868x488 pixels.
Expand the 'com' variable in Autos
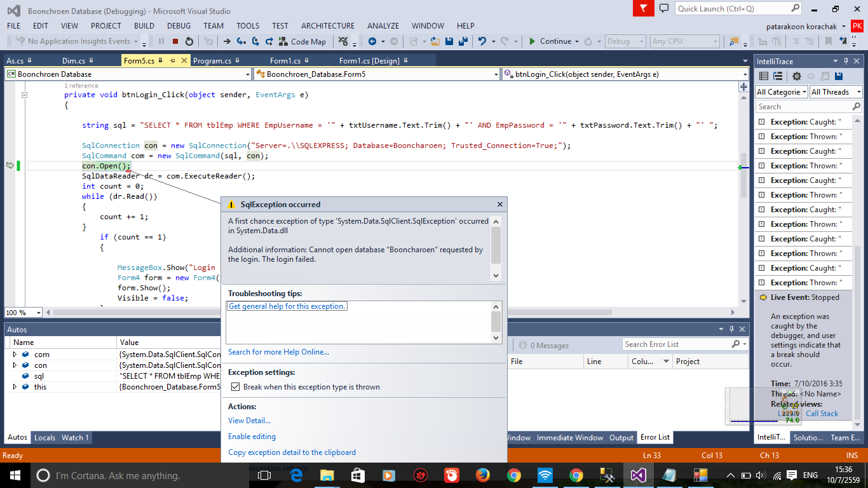(x=15, y=355)
